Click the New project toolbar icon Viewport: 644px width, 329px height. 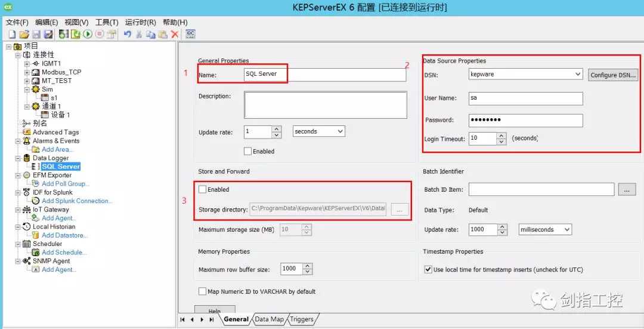11,35
